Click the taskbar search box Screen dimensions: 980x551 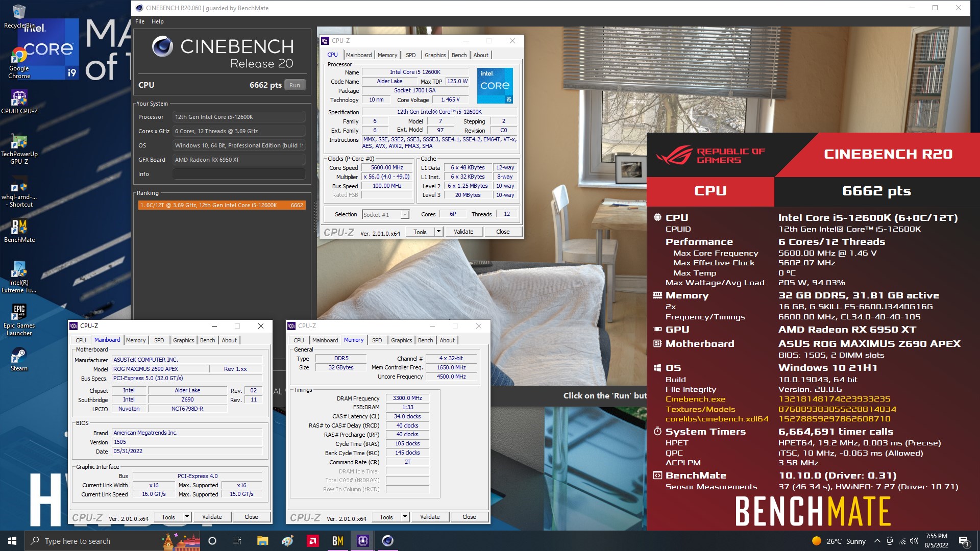tap(112, 541)
